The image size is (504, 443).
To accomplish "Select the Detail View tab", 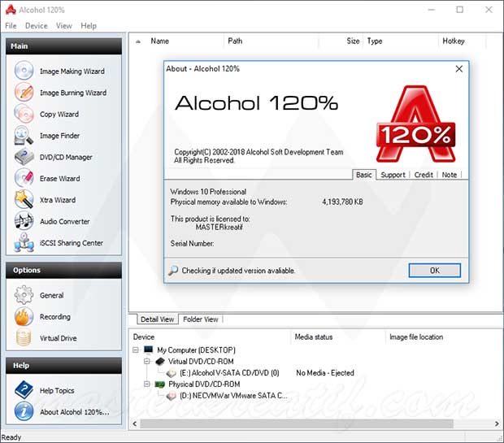I will coord(157,319).
